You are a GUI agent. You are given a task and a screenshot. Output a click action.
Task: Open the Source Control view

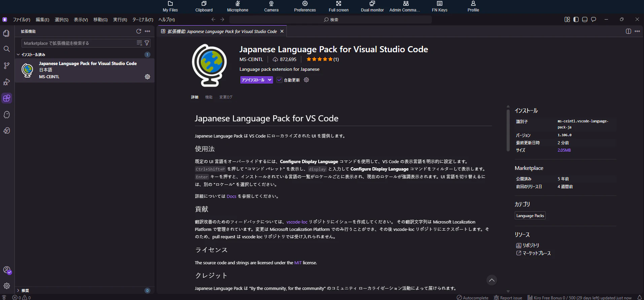(6, 65)
